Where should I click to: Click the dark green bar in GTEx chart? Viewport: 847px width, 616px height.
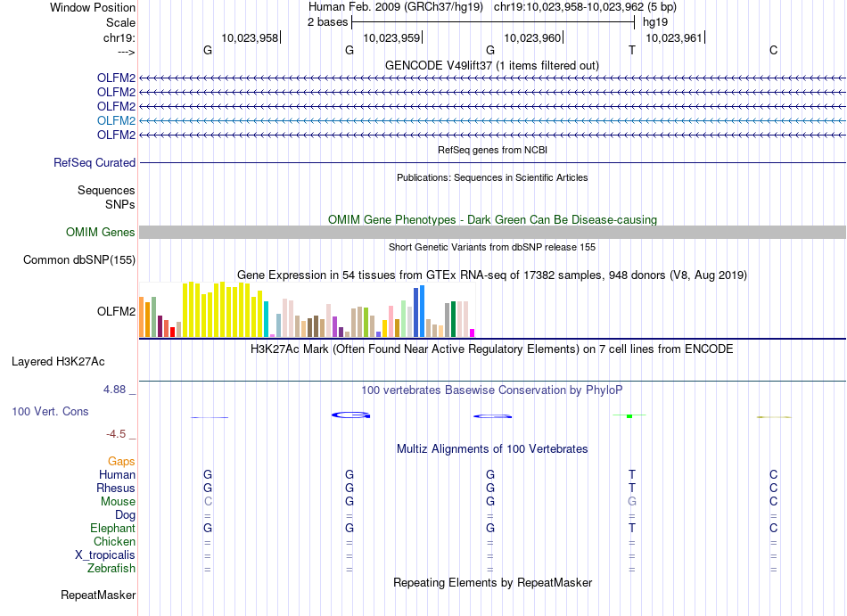tap(454, 319)
